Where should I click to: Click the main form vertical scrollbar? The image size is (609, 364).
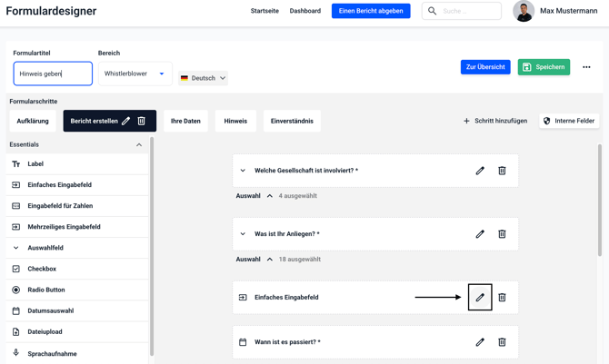tap(599, 200)
